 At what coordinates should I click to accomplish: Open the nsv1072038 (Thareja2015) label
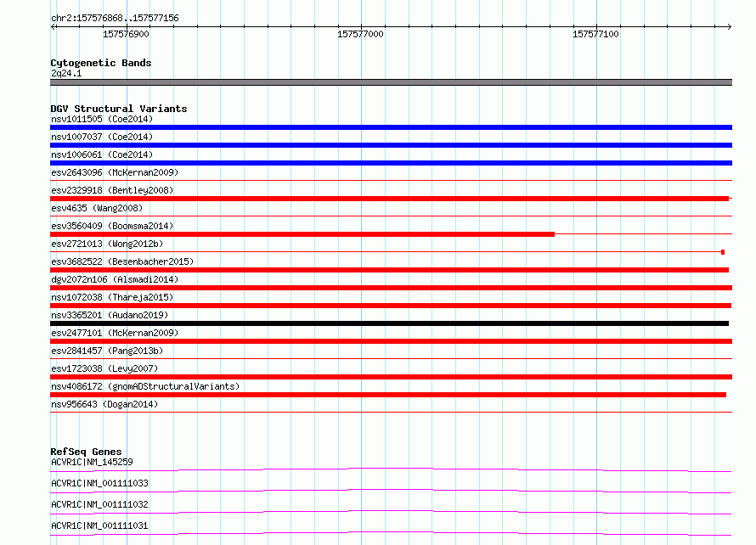[x=112, y=297]
